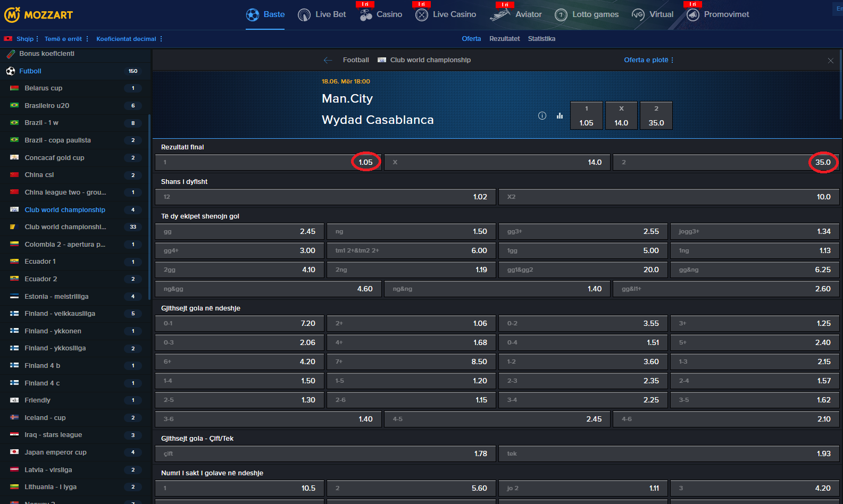Click the Concacaf gold cup flag icon
Viewport: 843px width, 504px height.
click(x=14, y=158)
